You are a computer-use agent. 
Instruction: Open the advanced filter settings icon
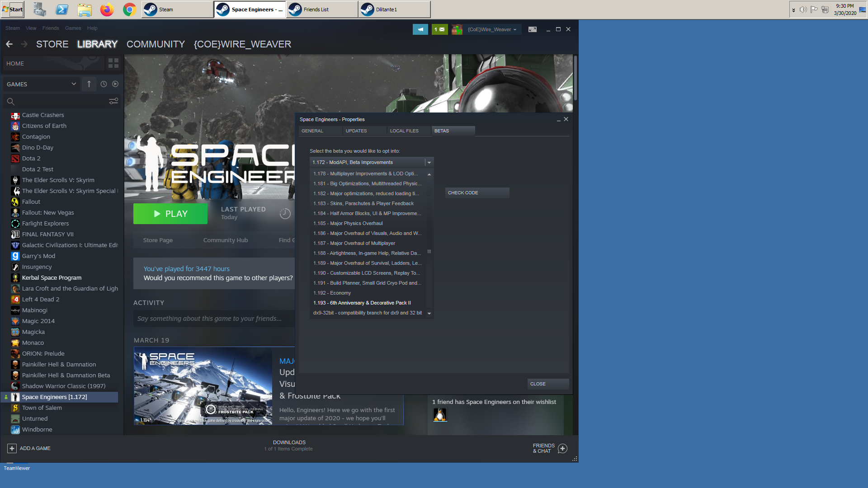113,101
